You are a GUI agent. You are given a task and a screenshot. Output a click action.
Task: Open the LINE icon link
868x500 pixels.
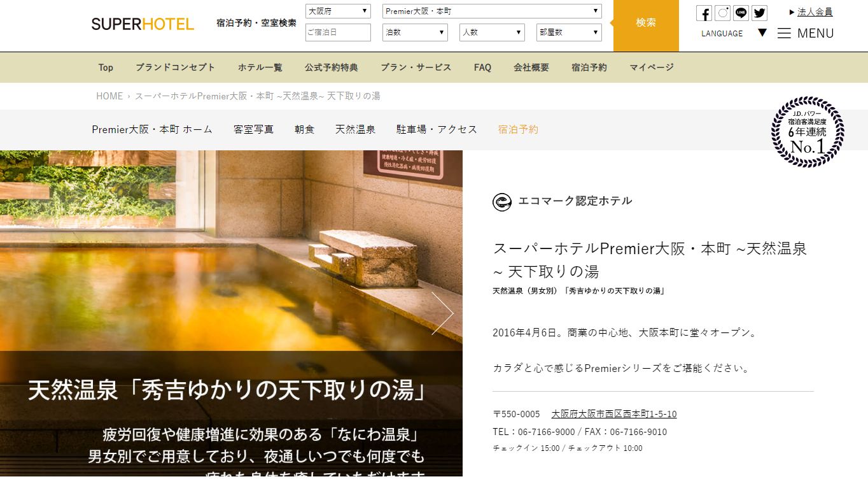pyautogui.click(x=741, y=13)
